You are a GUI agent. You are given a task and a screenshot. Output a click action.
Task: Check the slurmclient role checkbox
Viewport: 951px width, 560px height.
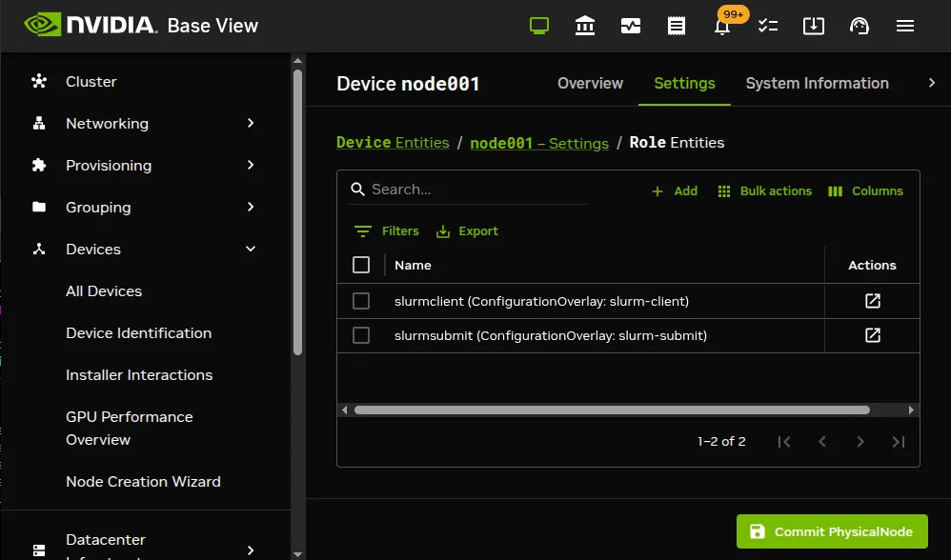coord(361,301)
